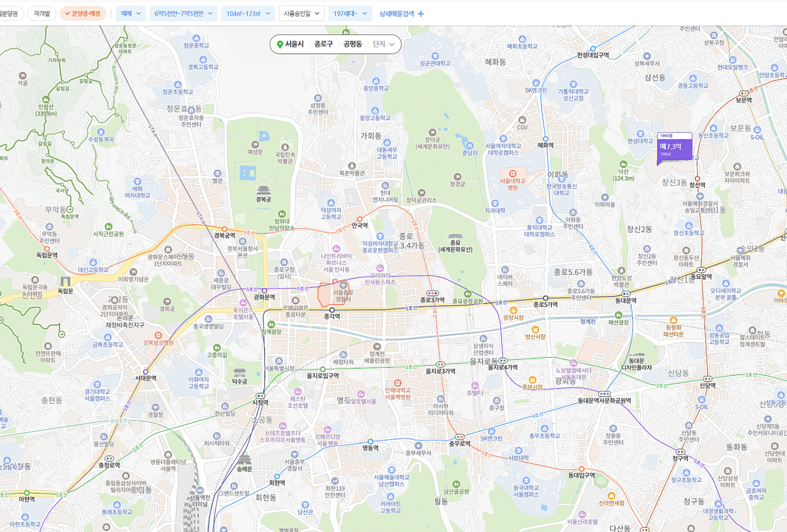Click the 보문역 station marker
Viewport: 787px width, 532px height.
click(744, 94)
